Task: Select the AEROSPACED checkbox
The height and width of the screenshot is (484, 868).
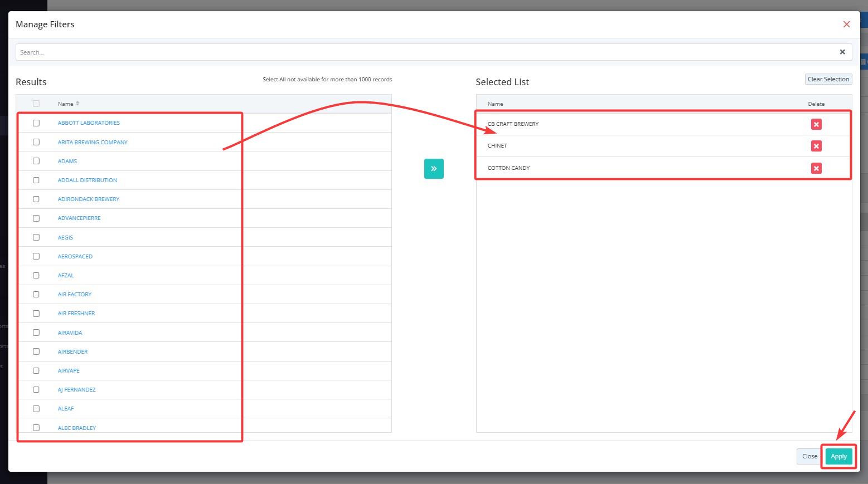Action: point(36,256)
